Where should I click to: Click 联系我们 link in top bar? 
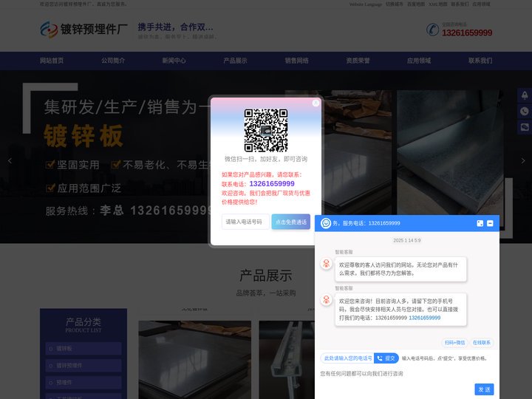(460, 4)
